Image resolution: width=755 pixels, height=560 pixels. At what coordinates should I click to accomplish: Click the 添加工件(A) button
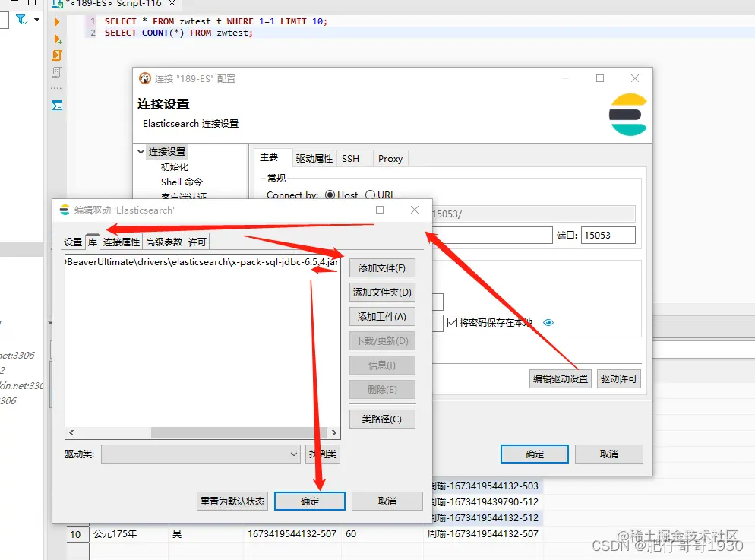tap(382, 316)
